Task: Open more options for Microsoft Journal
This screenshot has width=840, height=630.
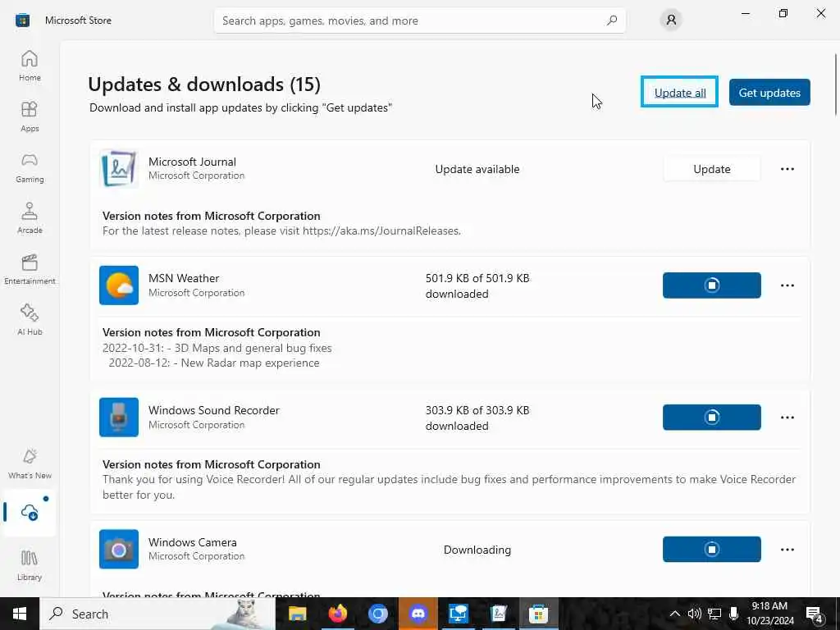Action: [787, 169]
